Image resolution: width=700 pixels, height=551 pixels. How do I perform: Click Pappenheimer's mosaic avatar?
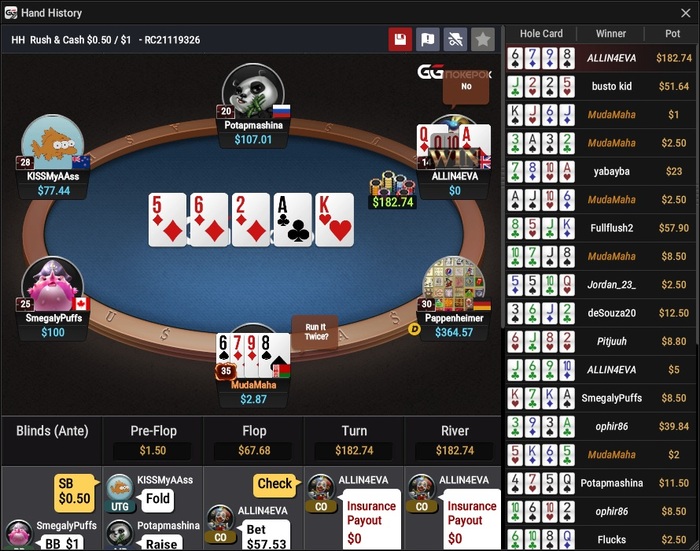[x=454, y=284]
